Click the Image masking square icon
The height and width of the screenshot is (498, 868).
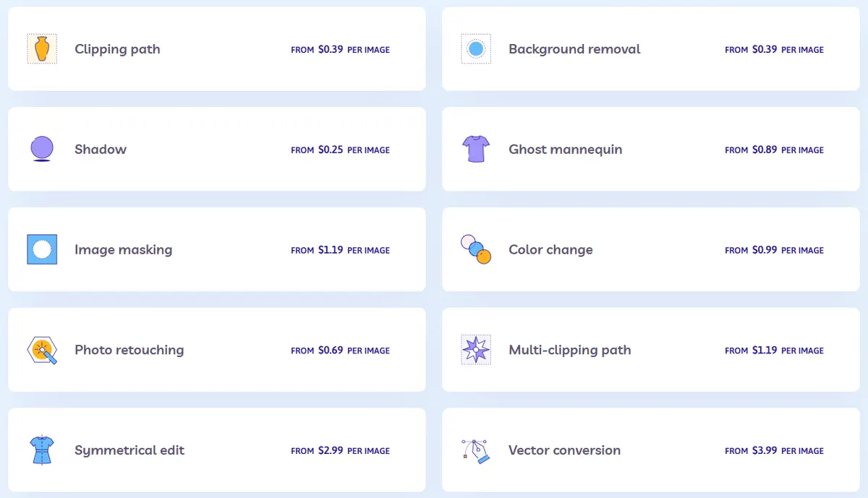[42, 249]
